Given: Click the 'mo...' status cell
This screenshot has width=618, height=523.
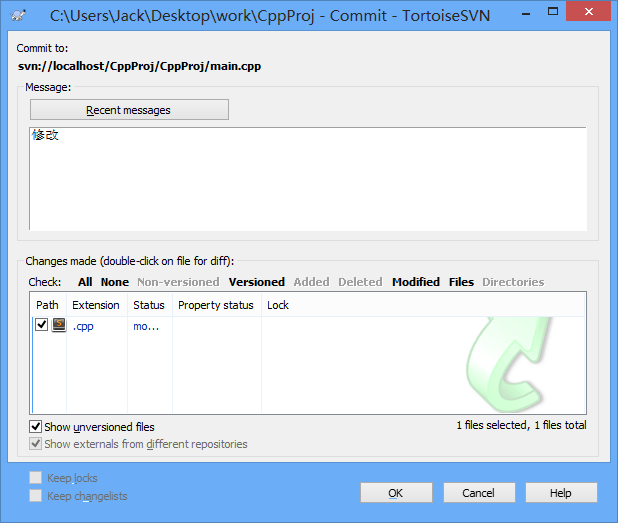Looking at the screenshot, I should pos(146,326).
